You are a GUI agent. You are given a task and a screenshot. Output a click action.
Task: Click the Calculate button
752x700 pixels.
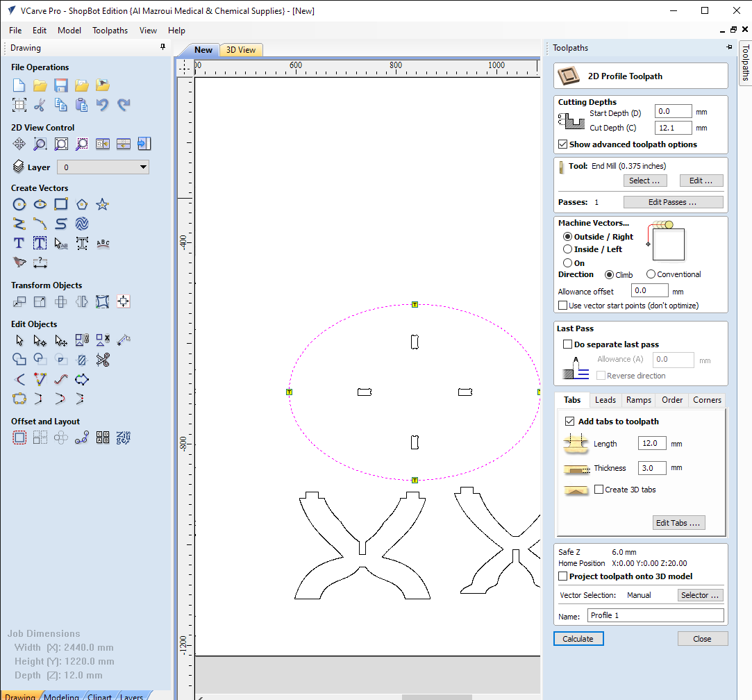tap(578, 639)
